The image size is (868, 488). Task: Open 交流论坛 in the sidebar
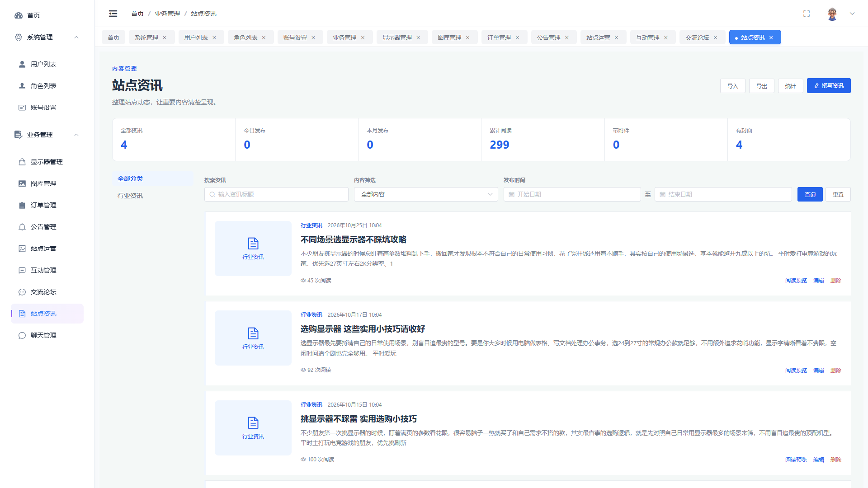pyautogui.click(x=47, y=292)
